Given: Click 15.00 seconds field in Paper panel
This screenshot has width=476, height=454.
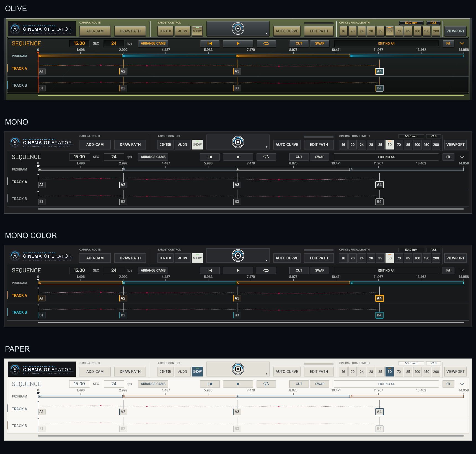Looking at the screenshot, I should pos(79,384).
